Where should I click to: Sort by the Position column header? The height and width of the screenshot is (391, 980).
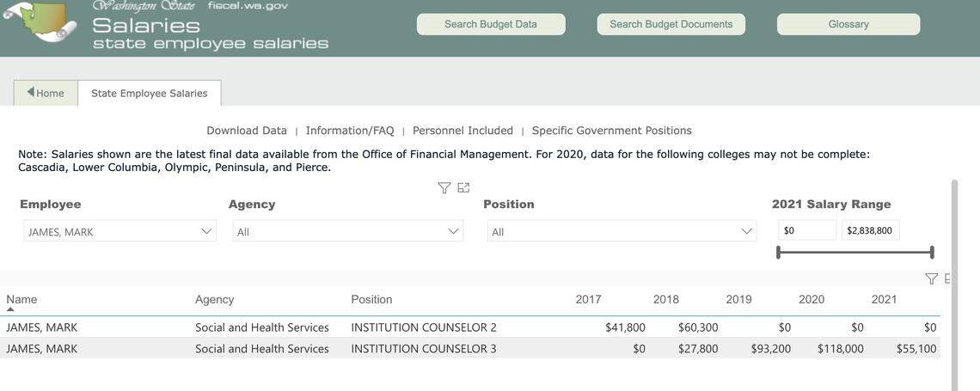(372, 299)
